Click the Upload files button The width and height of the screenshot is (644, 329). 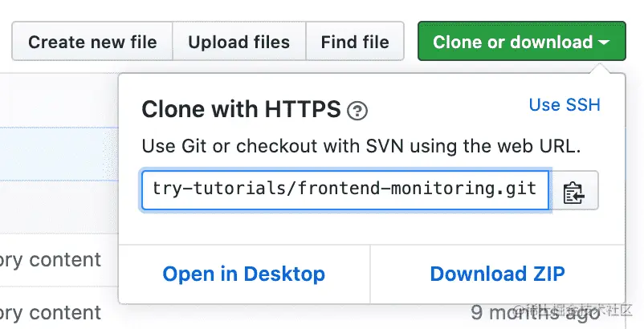[x=238, y=42]
